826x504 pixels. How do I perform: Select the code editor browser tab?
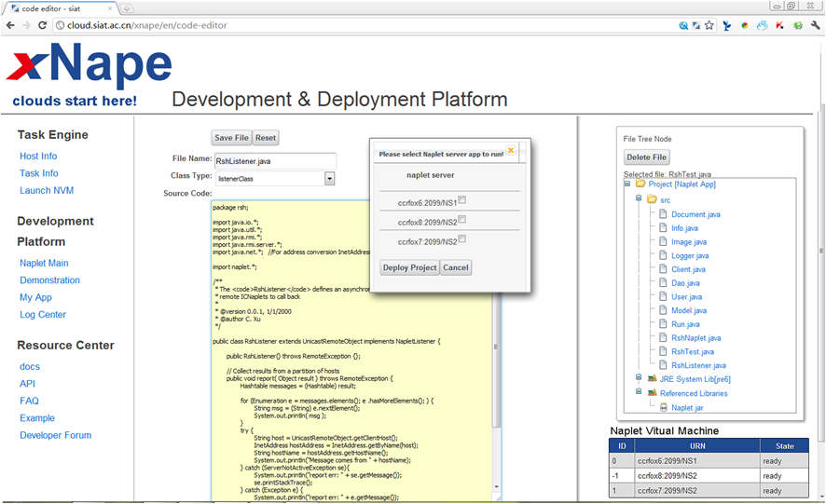tap(48, 7)
